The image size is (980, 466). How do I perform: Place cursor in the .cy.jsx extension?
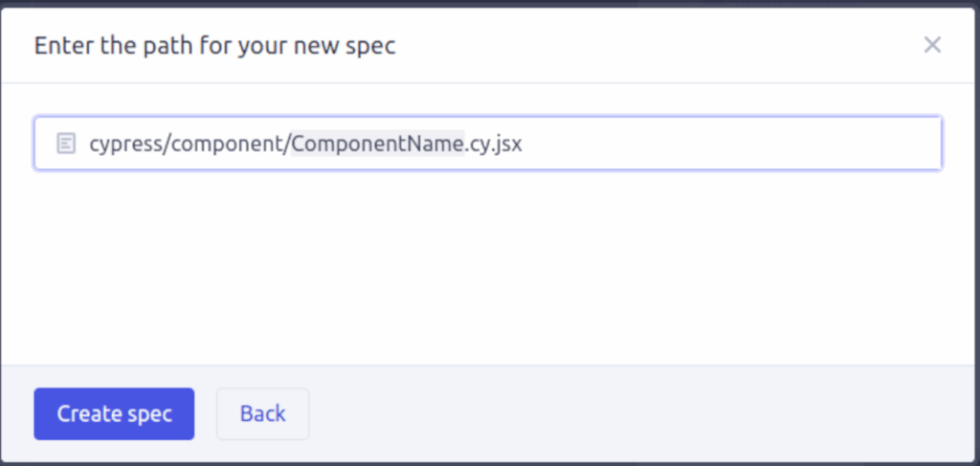[493, 144]
